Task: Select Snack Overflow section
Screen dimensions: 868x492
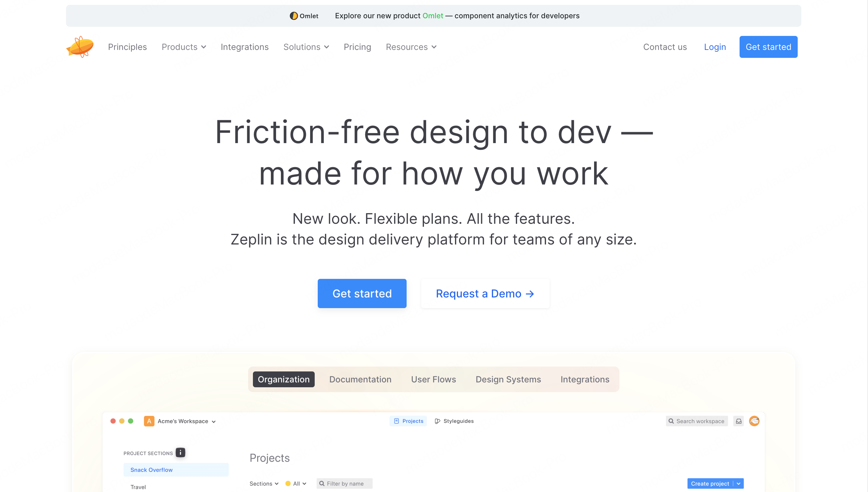Action: click(x=176, y=470)
